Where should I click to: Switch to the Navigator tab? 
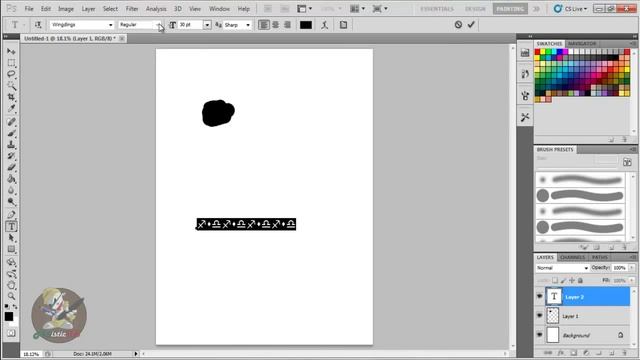(582, 44)
